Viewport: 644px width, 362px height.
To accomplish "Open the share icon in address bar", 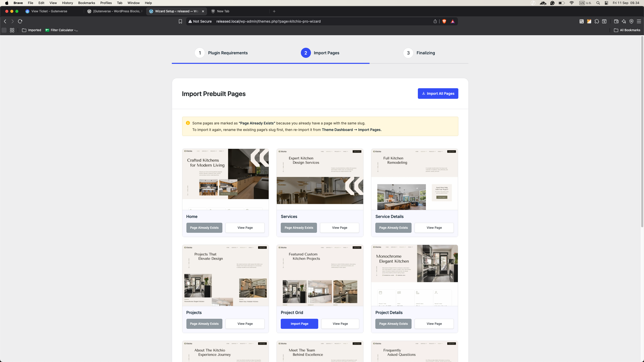I will [x=435, y=21].
